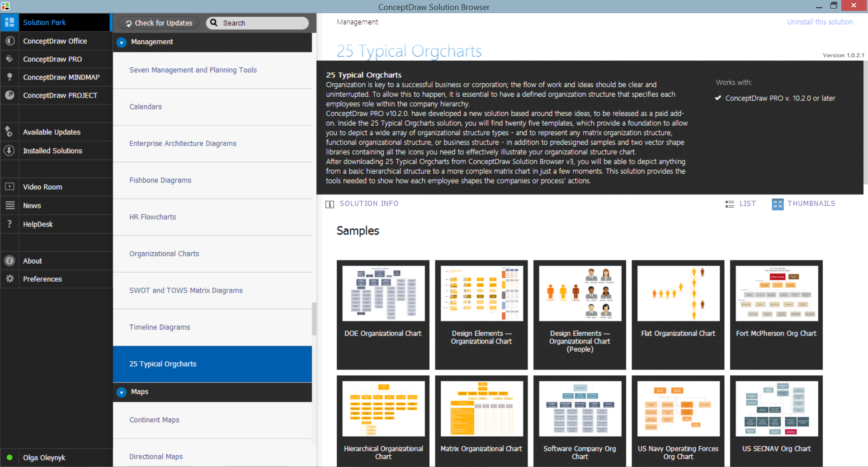The height and width of the screenshot is (467, 868).
Task: Open Matrix Organizational Chart sample
Action: coord(481,421)
